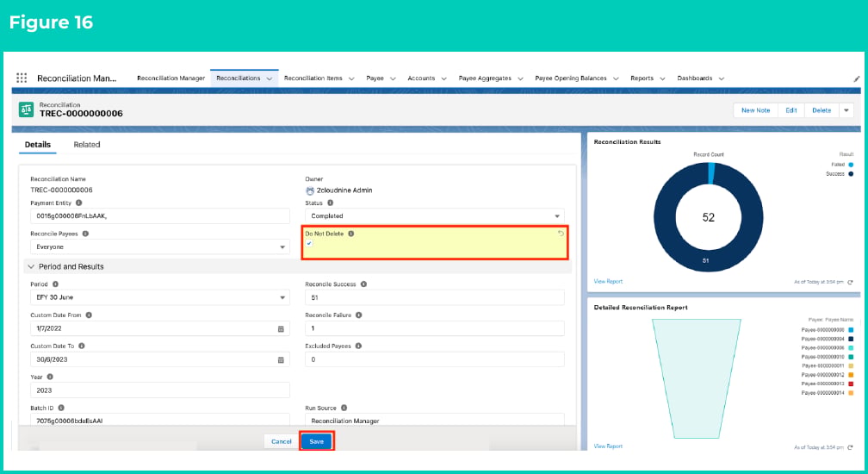Toggle the Do Not Delete checkbox
Screen dimensions: 868x474
coord(309,244)
